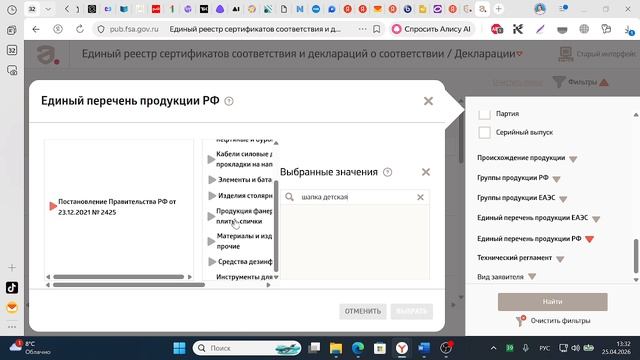Open the TikTok sidebar shortcut
This screenshot has height=360, width=640.
coord(12,288)
